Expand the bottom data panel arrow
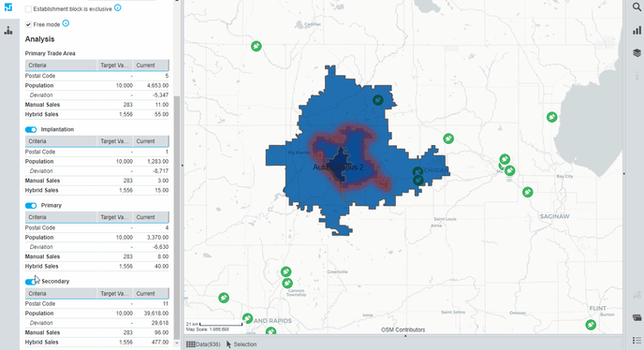The width and height of the screenshot is (644, 350). tap(405, 336)
